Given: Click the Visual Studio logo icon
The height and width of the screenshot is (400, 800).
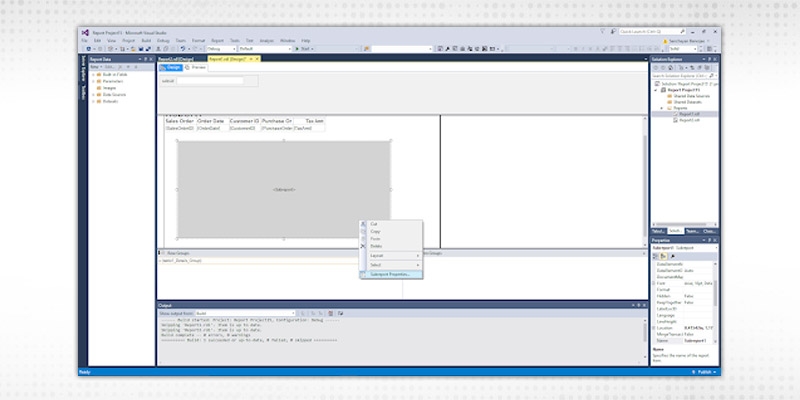Looking at the screenshot, I should click(84, 32).
